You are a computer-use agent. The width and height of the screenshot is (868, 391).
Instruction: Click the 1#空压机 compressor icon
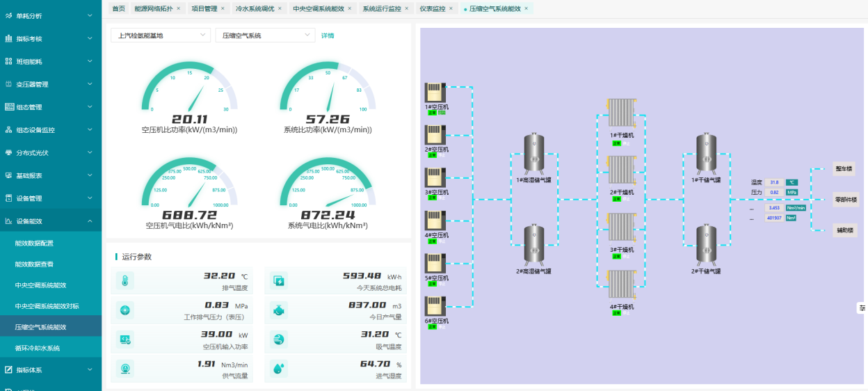pyautogui.click(x=436, y=92)
